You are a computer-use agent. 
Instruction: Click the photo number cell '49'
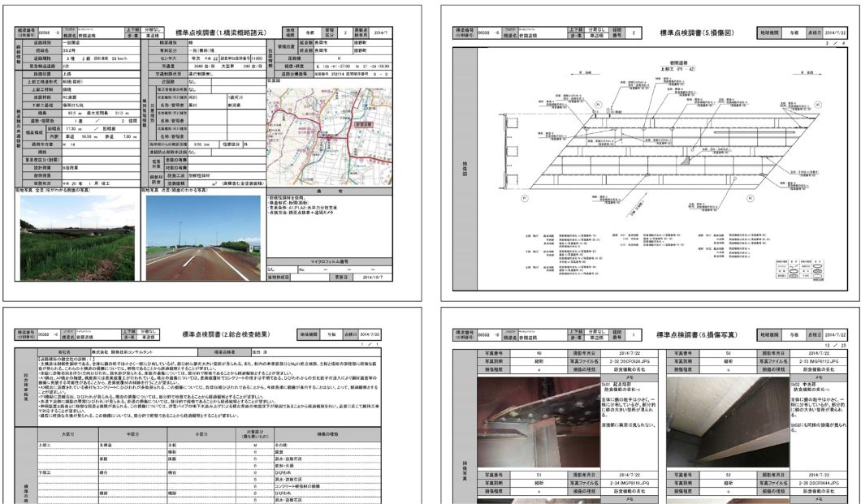[x=539, y=354]
